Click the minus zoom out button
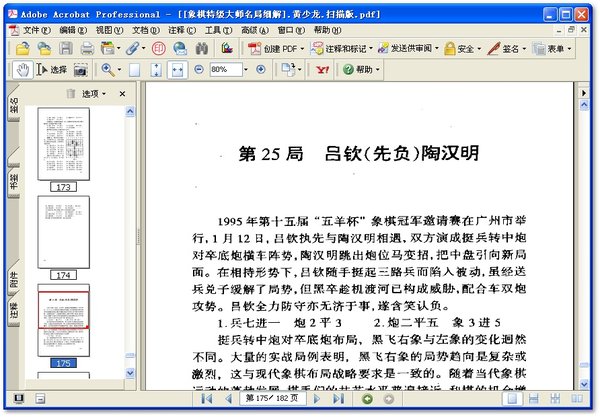Viewport: 600px width, 417px height. pyautogui.click(x=199, y=69)
